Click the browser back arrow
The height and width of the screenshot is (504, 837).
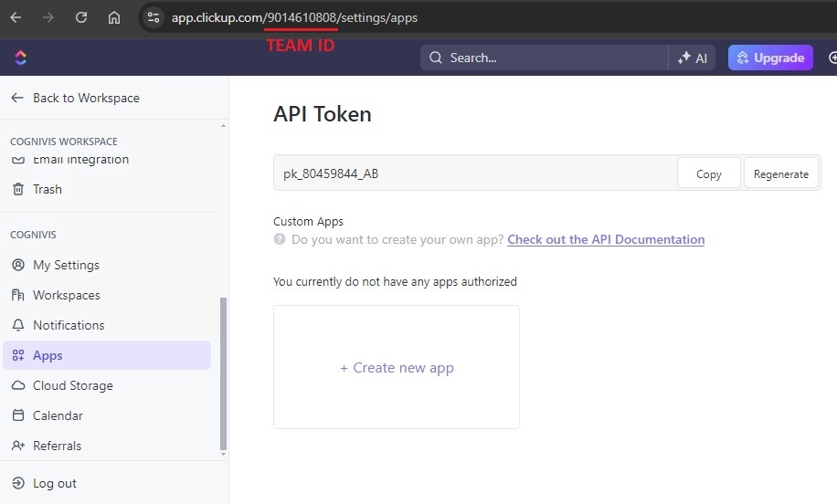coord(16,17)
